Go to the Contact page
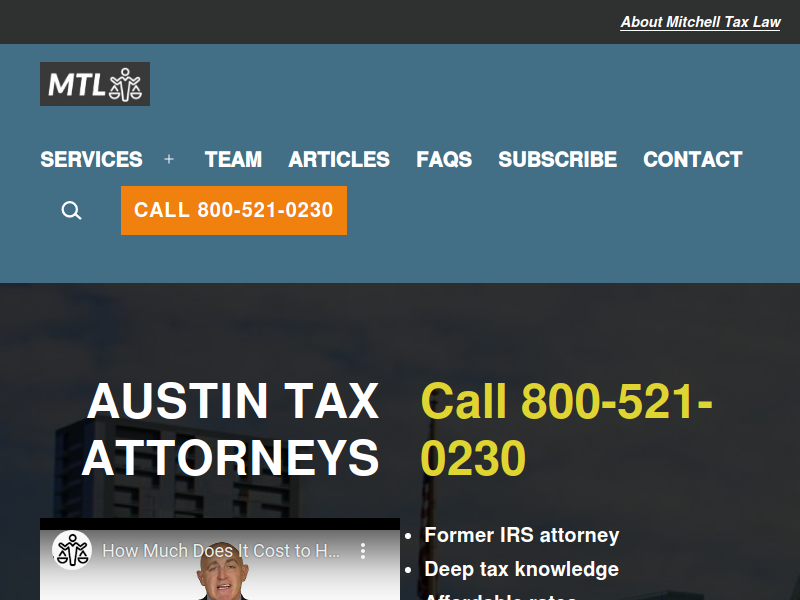This screenshot has height=600, width=800. 693,160
